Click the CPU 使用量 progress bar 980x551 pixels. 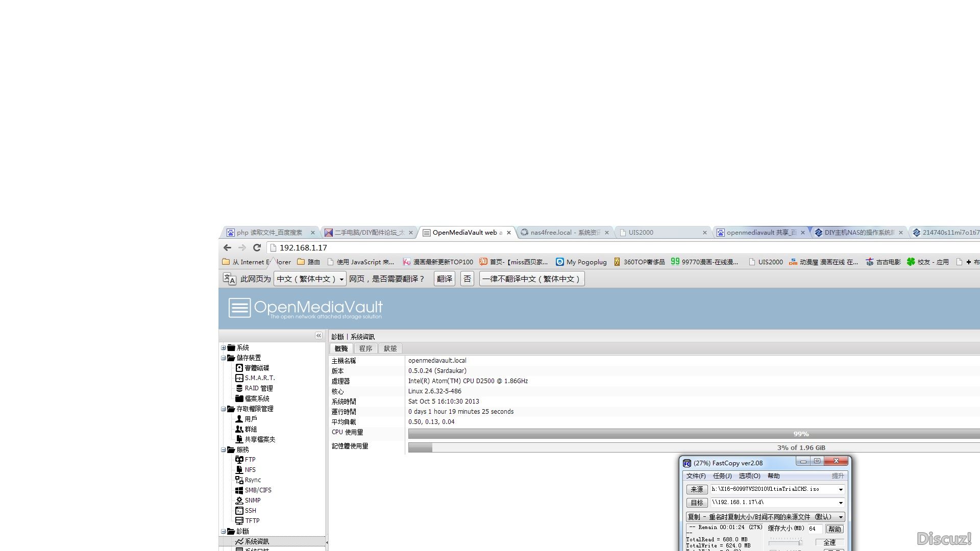pyautogui.click(x=694, y=434)
